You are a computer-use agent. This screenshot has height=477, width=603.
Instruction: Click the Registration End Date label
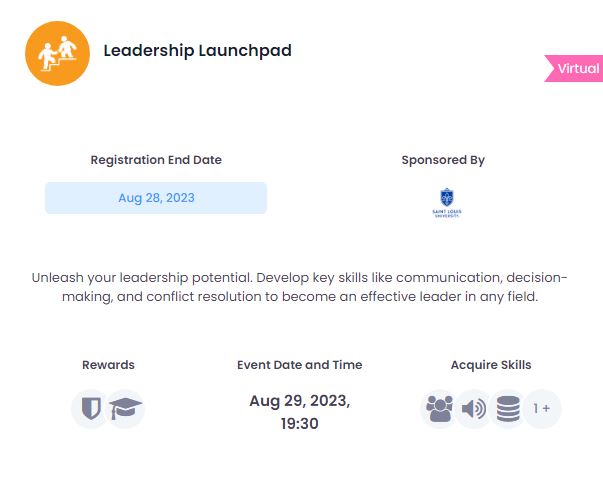[156, 160]
